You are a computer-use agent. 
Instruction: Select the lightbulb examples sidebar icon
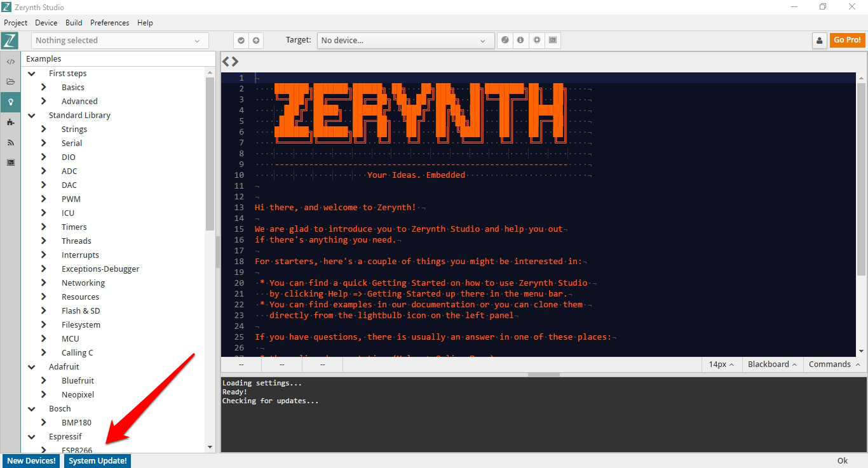[10, 102]
